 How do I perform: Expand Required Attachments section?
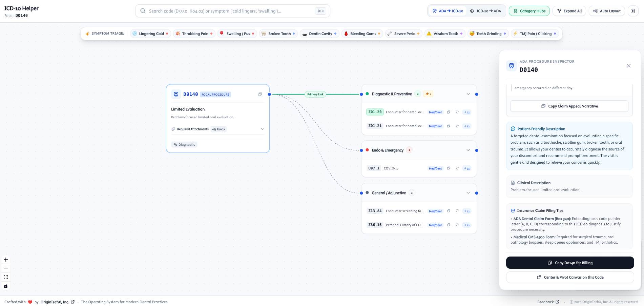(x=218, y=129)
